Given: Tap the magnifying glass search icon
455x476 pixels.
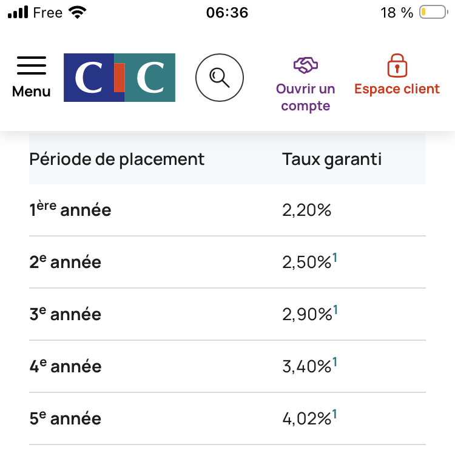Looking at the screenshot, I should [x=219, y=78].
